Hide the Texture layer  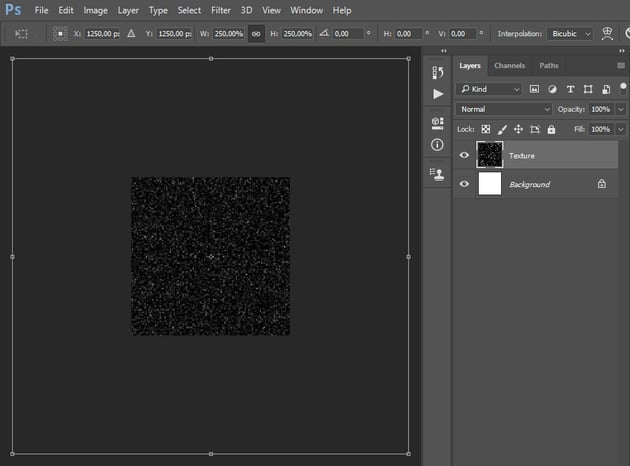[x=464, y=155]
